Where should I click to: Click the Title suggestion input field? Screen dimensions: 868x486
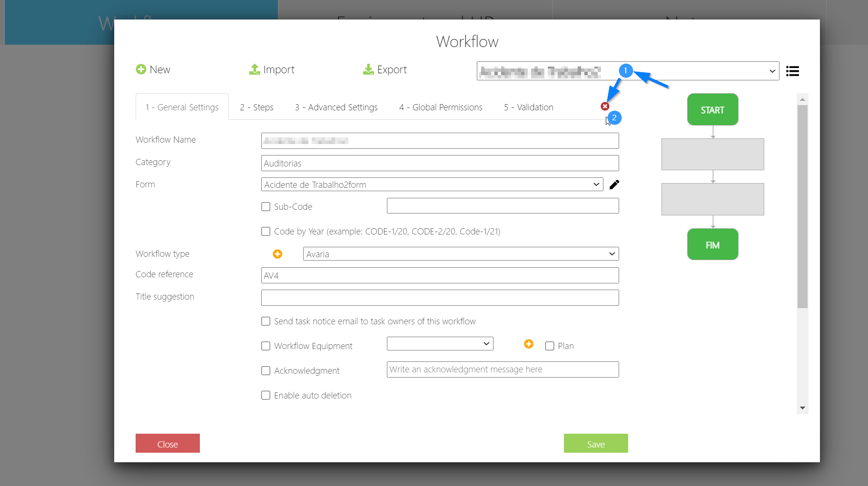(x=440, y=298)
